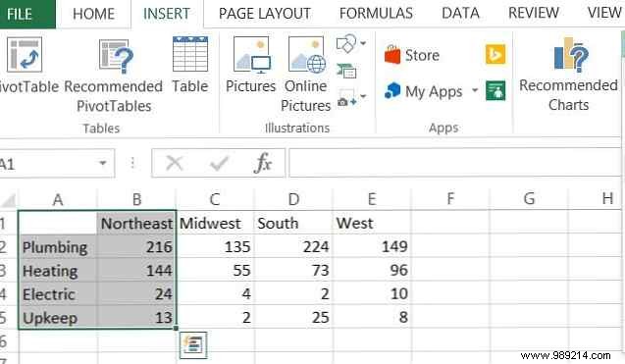Click the South cell containing 25

[x=293, y=318]
